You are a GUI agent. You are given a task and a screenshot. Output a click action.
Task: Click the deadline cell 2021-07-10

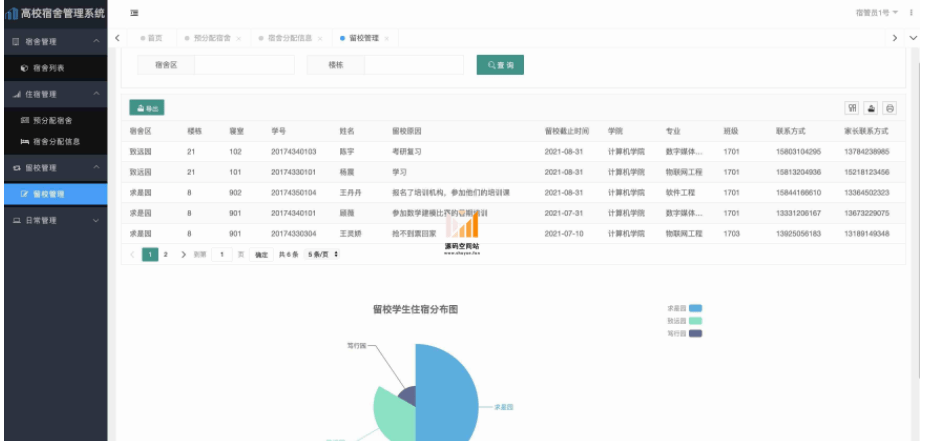[x=564, y=234]
